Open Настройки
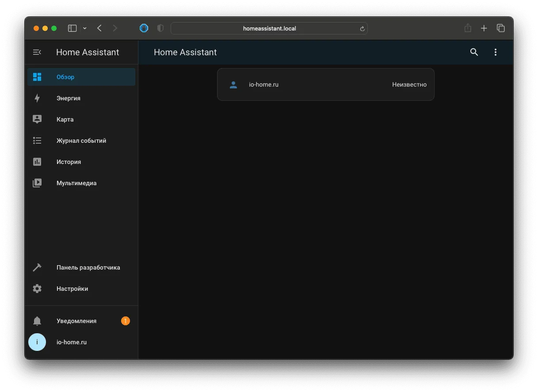538x392 pixels. pos(81,289)
